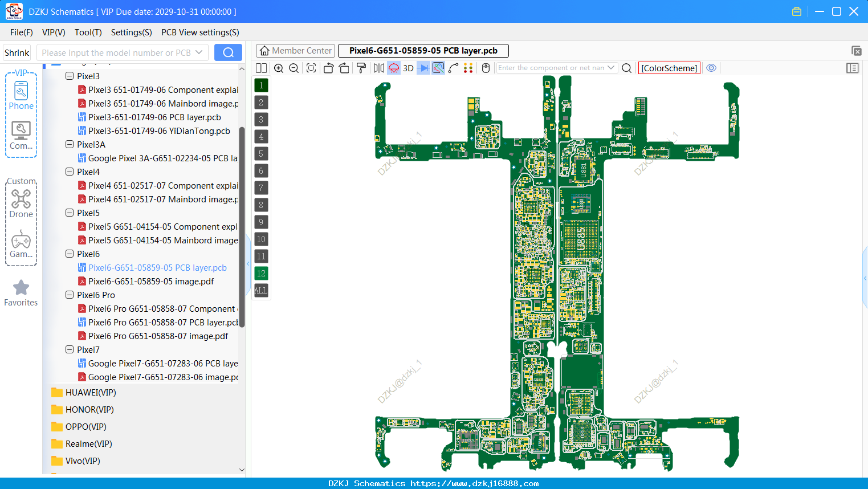Image resolution: width=868 pixels, height=489 pixels.
Task: Open the Settings(S) menu
Action: 132,32
